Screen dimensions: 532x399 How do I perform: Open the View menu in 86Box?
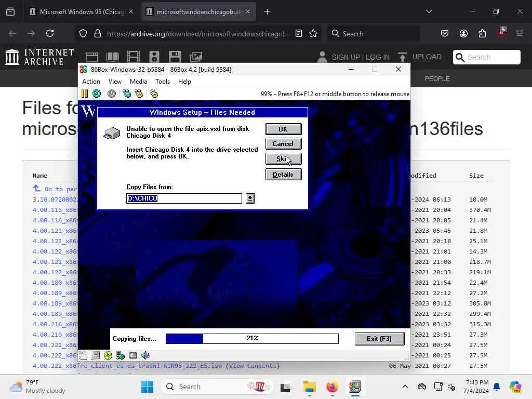pos(115,82)
